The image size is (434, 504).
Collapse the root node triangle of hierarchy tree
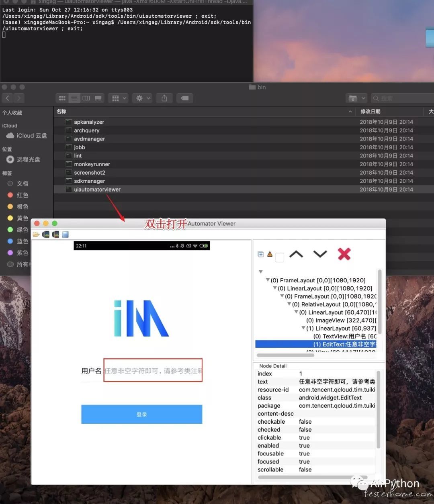(261, 272)
